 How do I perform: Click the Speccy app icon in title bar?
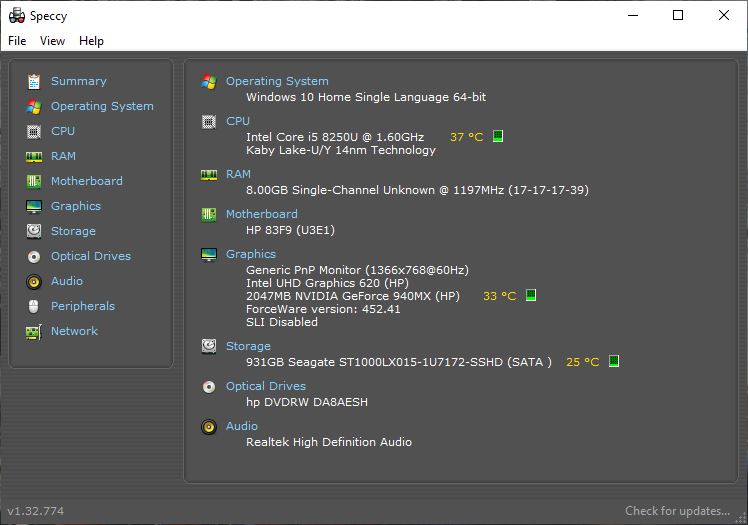click(x=17, y=16)
